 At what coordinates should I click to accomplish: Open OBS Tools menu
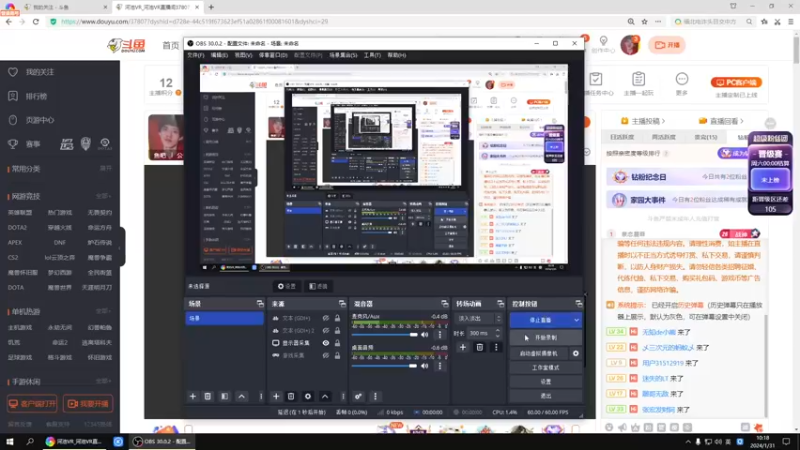pos(372,55)
